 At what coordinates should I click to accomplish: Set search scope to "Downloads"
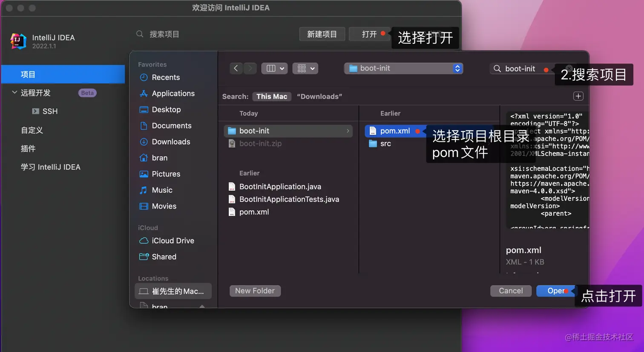coord(319,97)
